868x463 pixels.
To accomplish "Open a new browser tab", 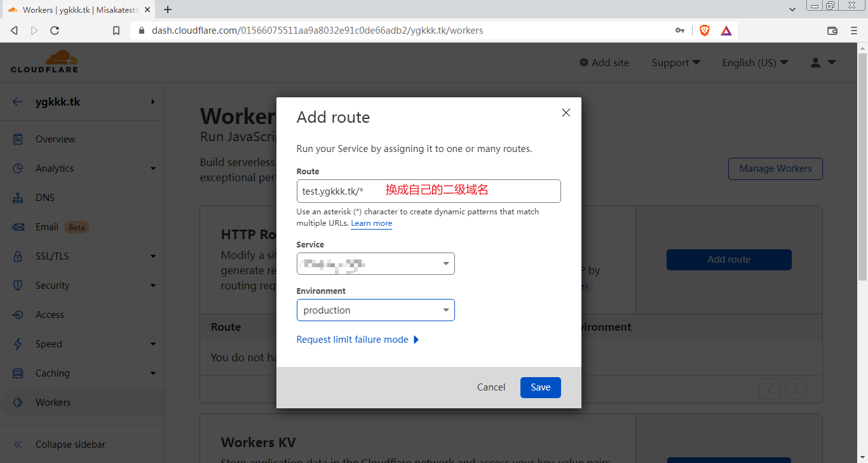I will pyautogui.click(x=168, y=10).
